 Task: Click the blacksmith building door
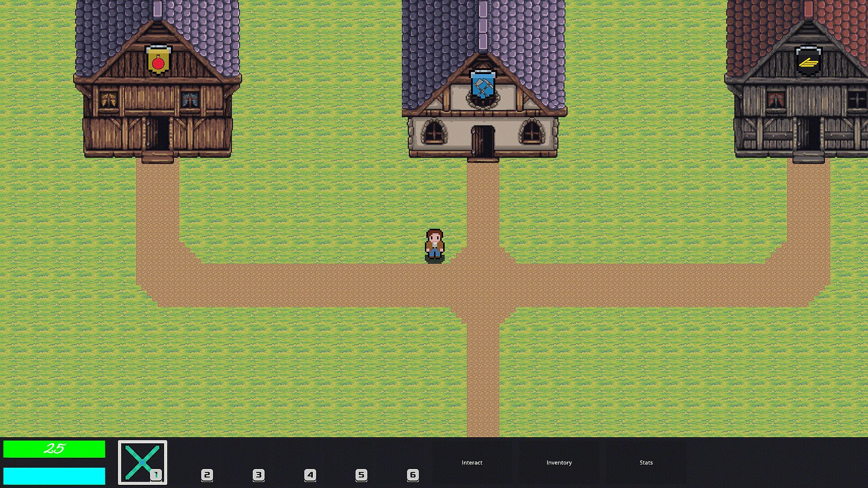[x=482, y=141]
